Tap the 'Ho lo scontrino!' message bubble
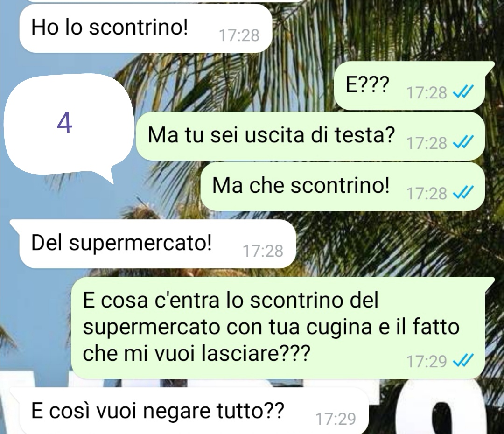Screen dimensions: 504x434 coord(146,28)
